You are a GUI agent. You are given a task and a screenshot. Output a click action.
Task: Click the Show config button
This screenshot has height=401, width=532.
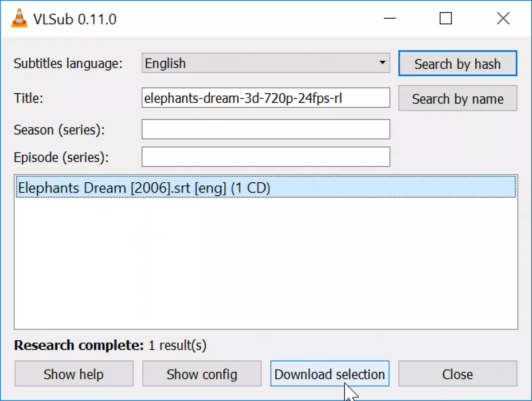point(202,374)
